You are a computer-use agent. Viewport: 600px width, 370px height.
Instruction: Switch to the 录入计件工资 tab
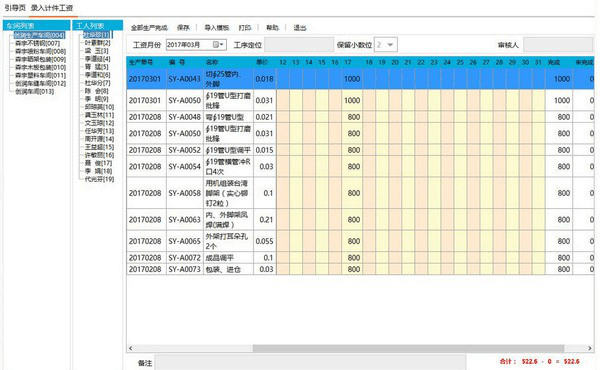[52, 8]
